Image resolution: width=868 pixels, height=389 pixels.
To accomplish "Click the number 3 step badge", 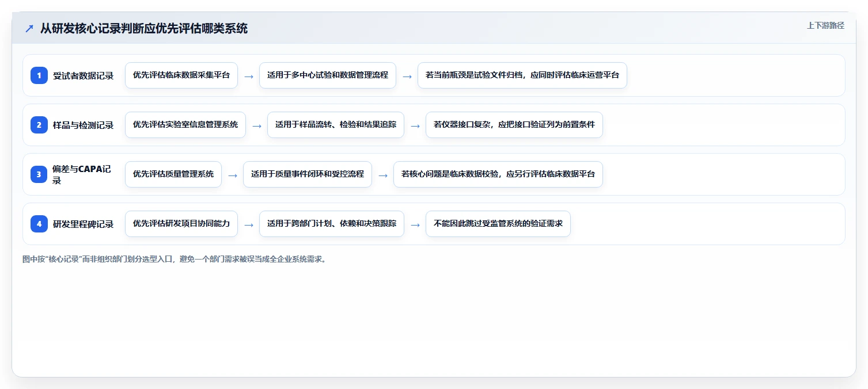I will coord(39,174).
